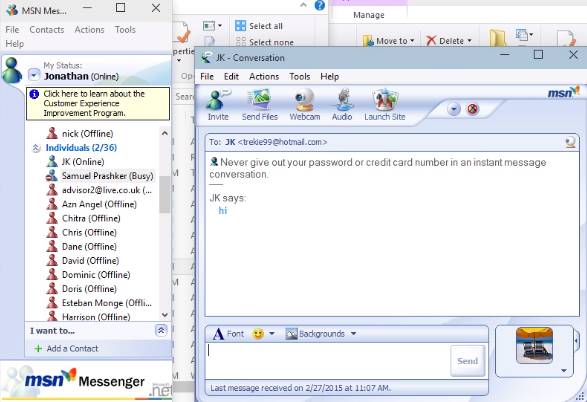Send the message with Send button
Screen dimensions: 587x402
point(468,361)
